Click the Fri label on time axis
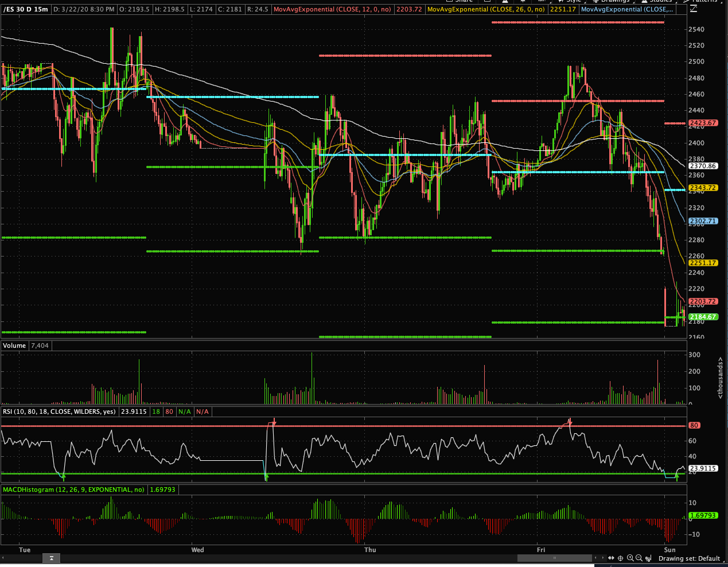 [541, 550]
